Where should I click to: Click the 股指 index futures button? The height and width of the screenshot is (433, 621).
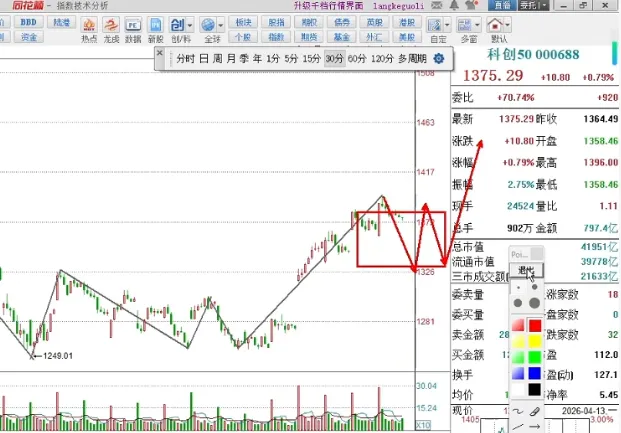tap(276, 22)
